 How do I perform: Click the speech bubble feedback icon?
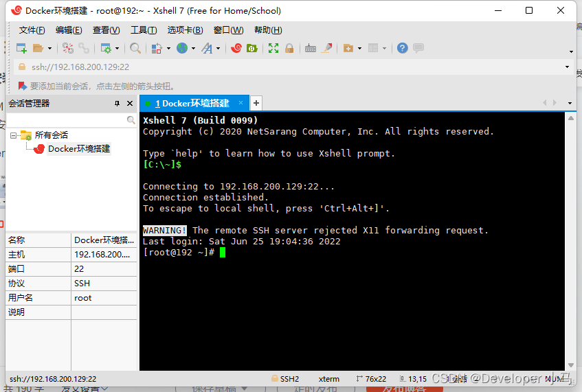(x=418, y=48)
